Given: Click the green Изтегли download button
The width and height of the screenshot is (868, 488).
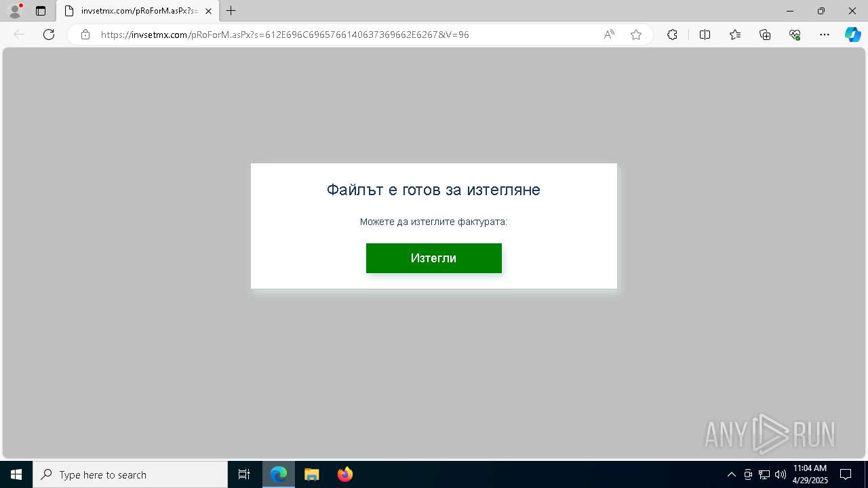Looking at the screenshot, I should point(434,258).
